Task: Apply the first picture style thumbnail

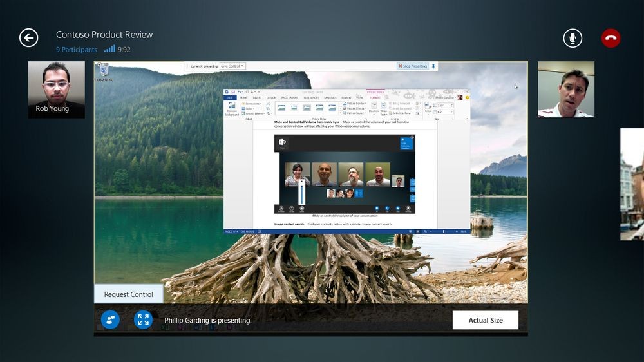Action: point(281,108)
